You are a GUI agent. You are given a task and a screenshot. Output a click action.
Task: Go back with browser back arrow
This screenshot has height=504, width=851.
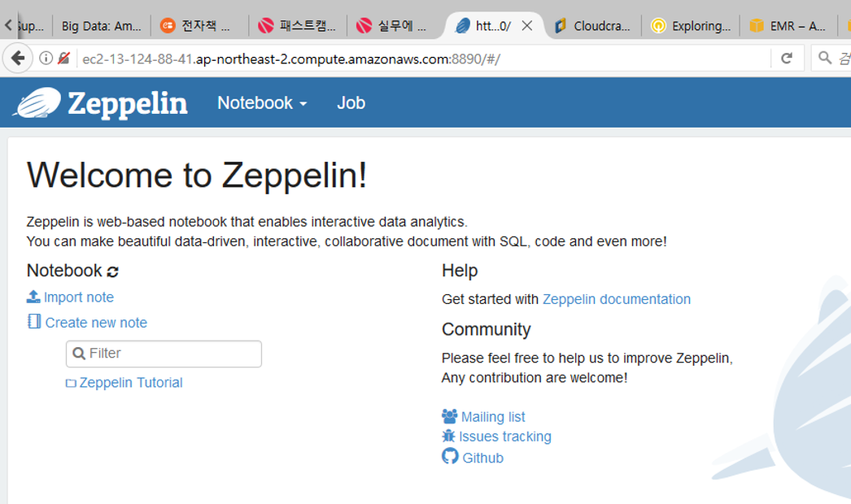tap(18, 58)
